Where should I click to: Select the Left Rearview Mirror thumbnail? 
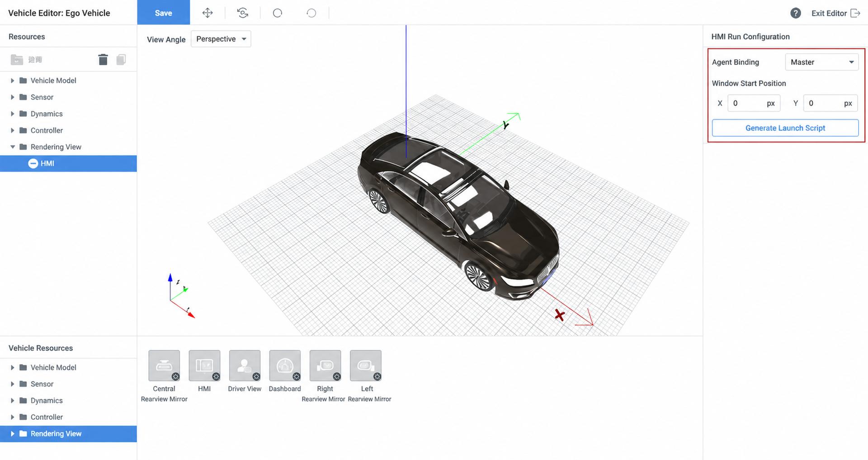pyautogui.click(x=365, y=365)
